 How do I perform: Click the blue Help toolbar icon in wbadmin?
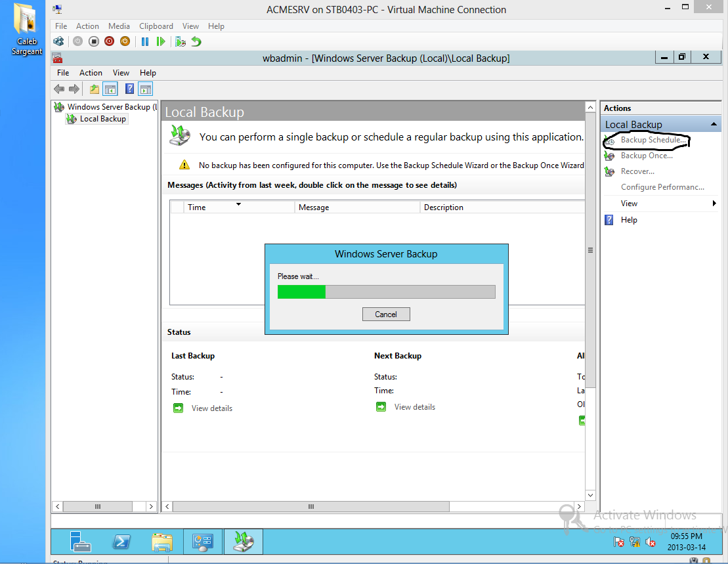(x=129, y=89)
